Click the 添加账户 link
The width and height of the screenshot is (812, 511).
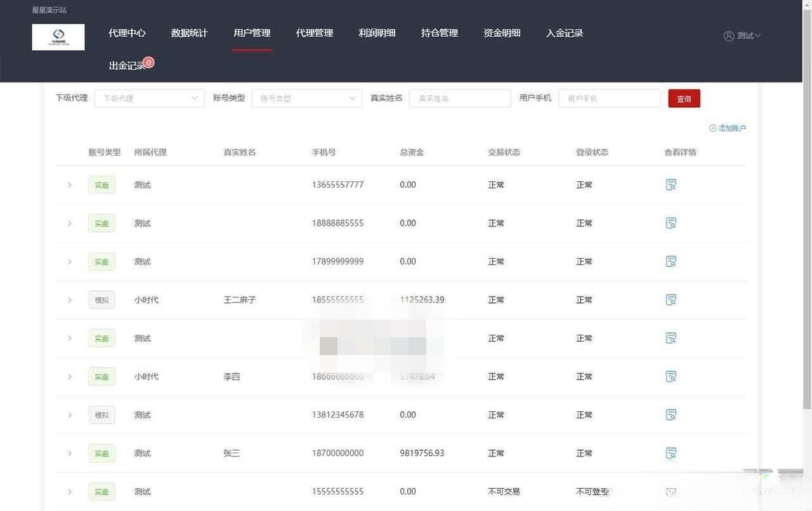[x=730, y=127]
